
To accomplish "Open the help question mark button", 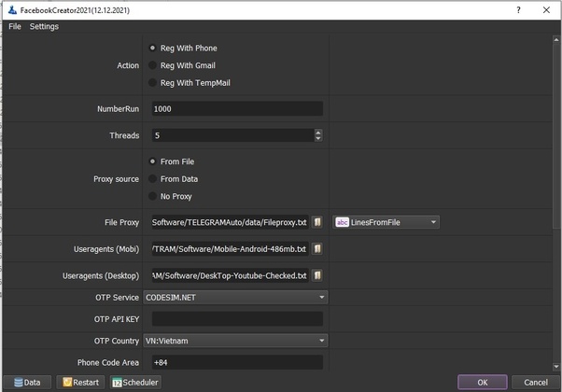I will tap(518, 10).
